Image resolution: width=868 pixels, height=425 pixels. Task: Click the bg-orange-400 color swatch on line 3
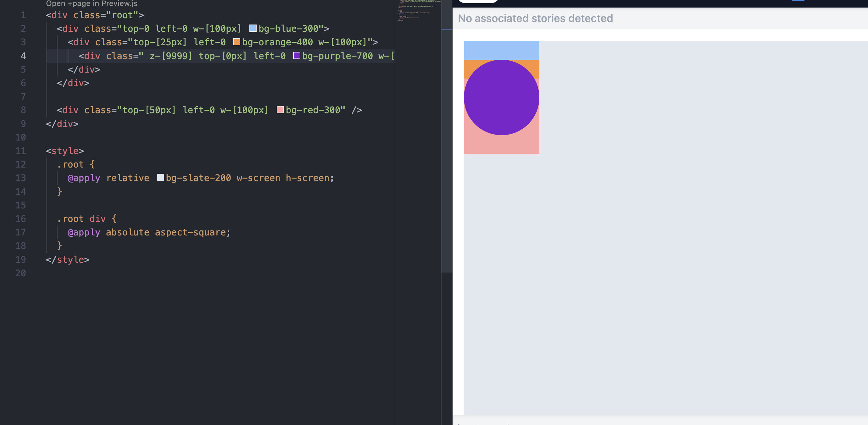tap(237, 42)
